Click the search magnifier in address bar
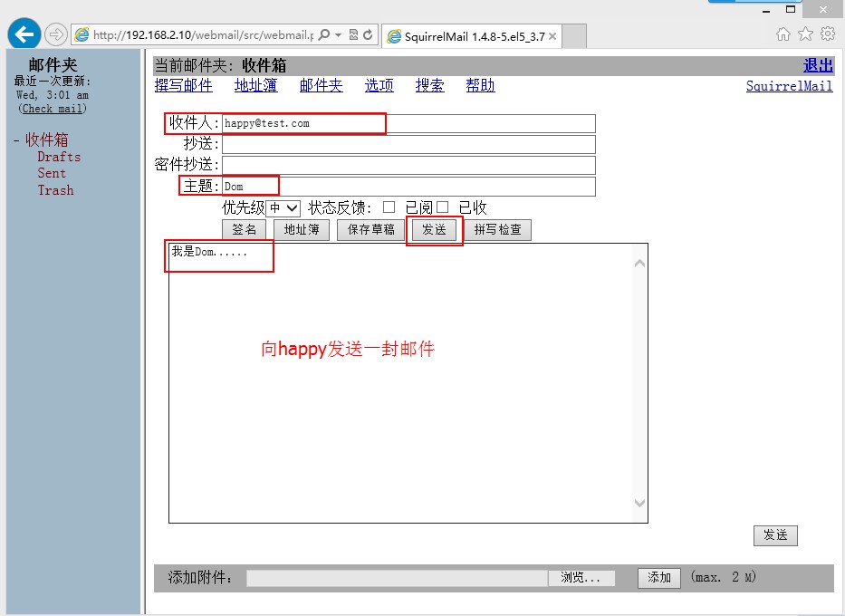 [323, 35]
